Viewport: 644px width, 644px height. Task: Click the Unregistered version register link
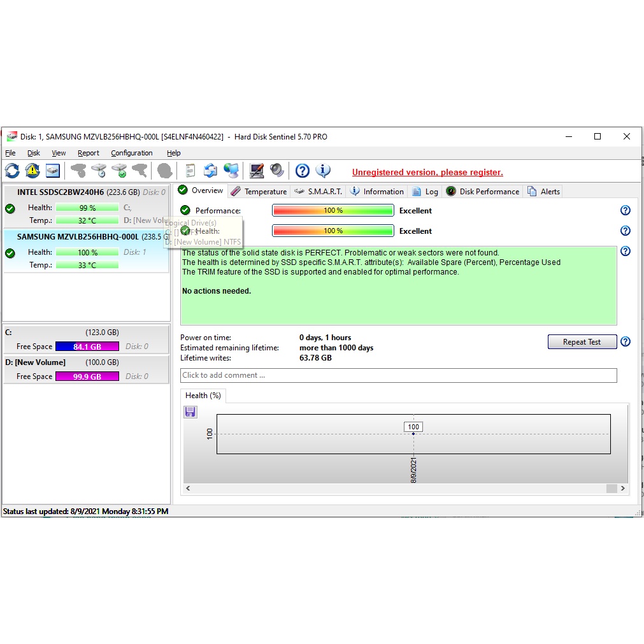point(427,173)
